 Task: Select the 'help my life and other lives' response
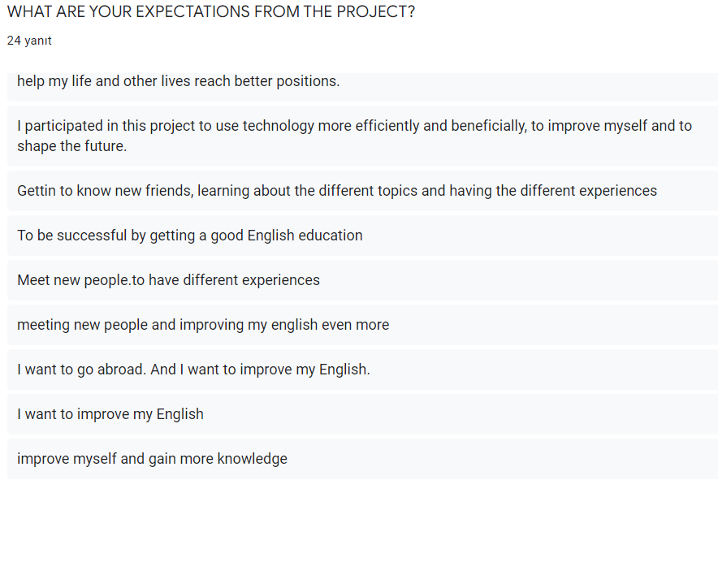179,81
